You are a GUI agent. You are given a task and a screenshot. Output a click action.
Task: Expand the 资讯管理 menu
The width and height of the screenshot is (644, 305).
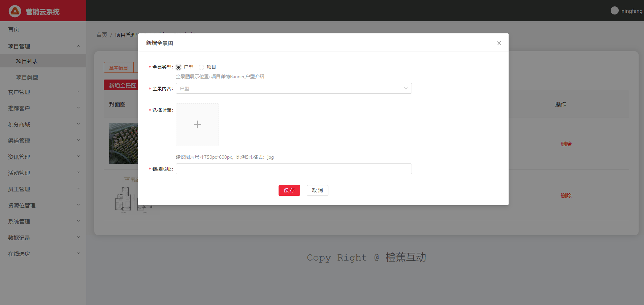[43, 157]
